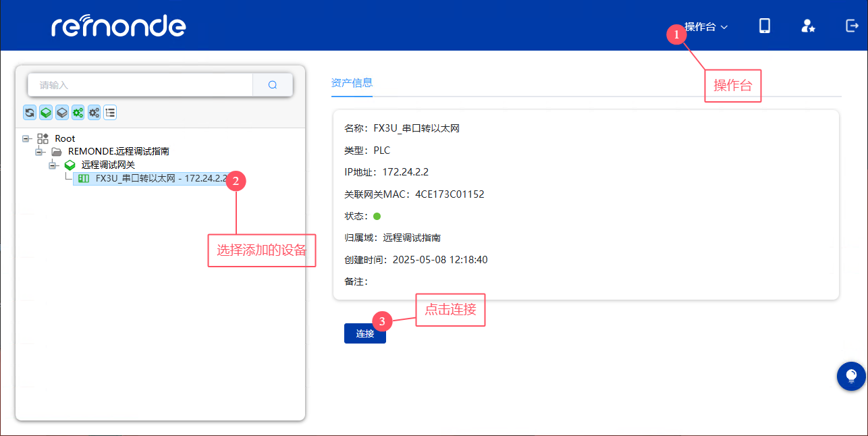
Task: Click MAC value 4CE173C01152
Action: click(450, 194)
